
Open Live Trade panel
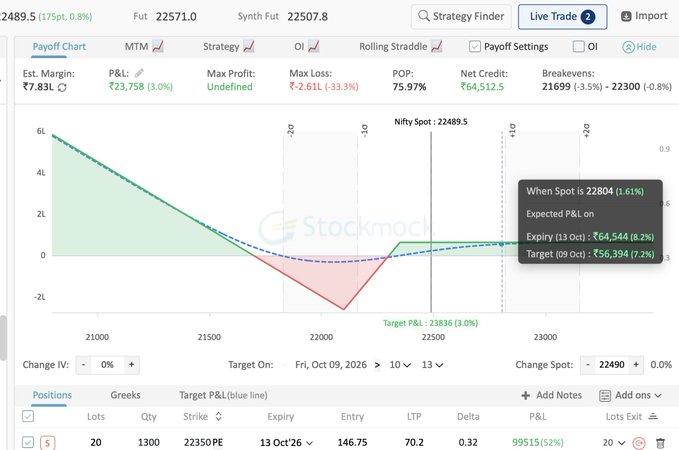click(562, 16)
